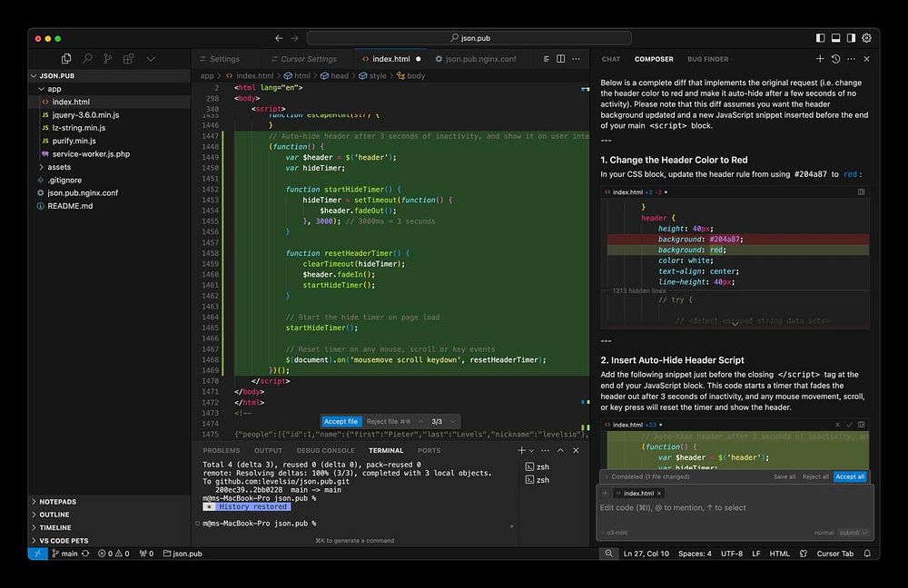
Task: Open the Extensions view icon
Action: coord(129,59)
